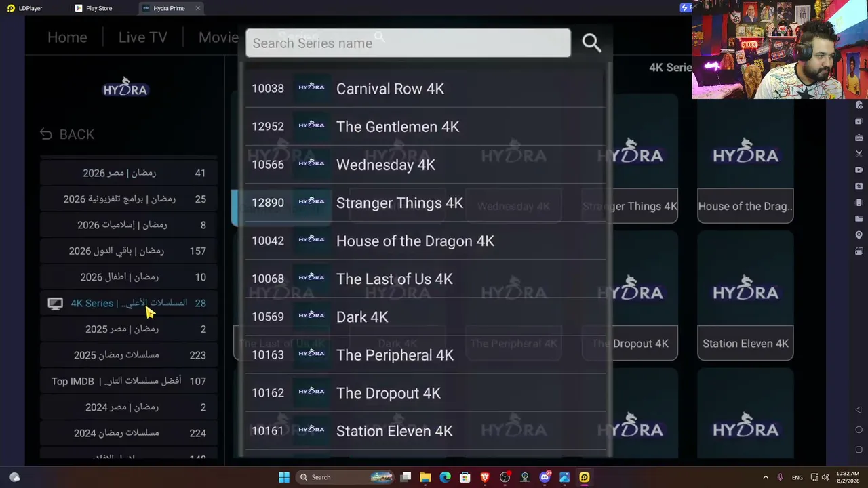The width and height of the screenshot is (868, 488).
Task: Open LDPlayer's virtual location pin icon
Action: 859,235
